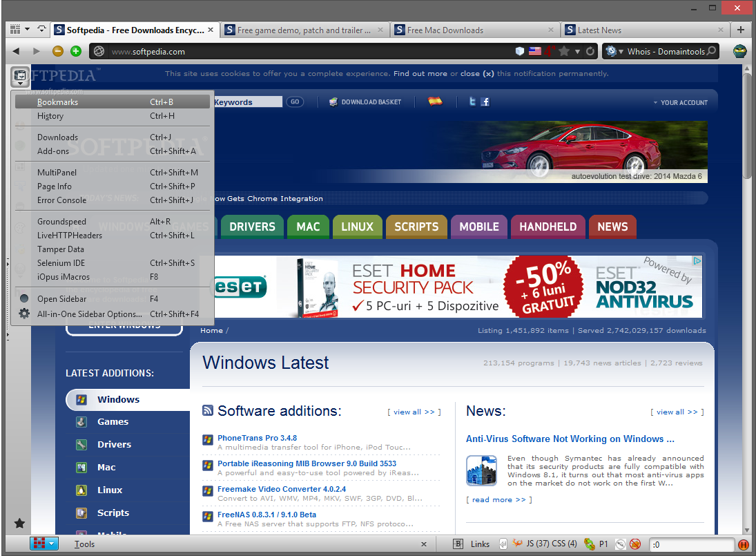Select Selenium IDE menu entry
This screenshot has width=756, height=556.
pos(113,263)
